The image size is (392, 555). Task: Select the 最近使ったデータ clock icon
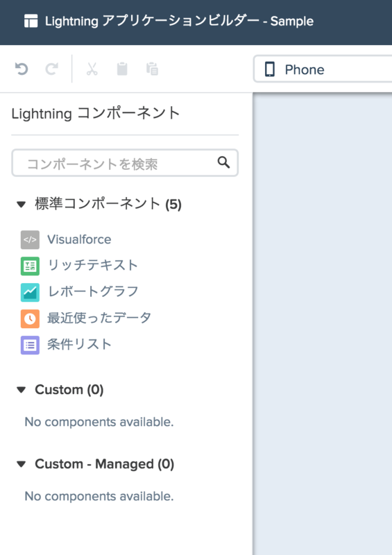30,318
